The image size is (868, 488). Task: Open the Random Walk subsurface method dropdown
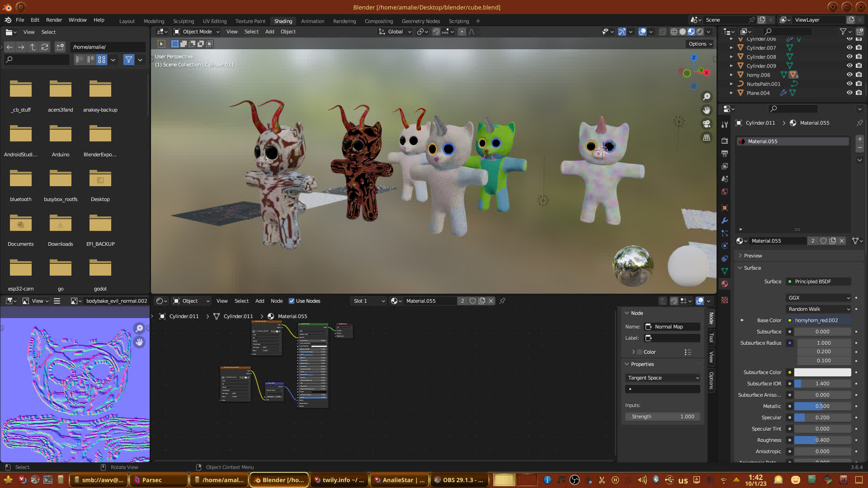click(x=819, y=309)
